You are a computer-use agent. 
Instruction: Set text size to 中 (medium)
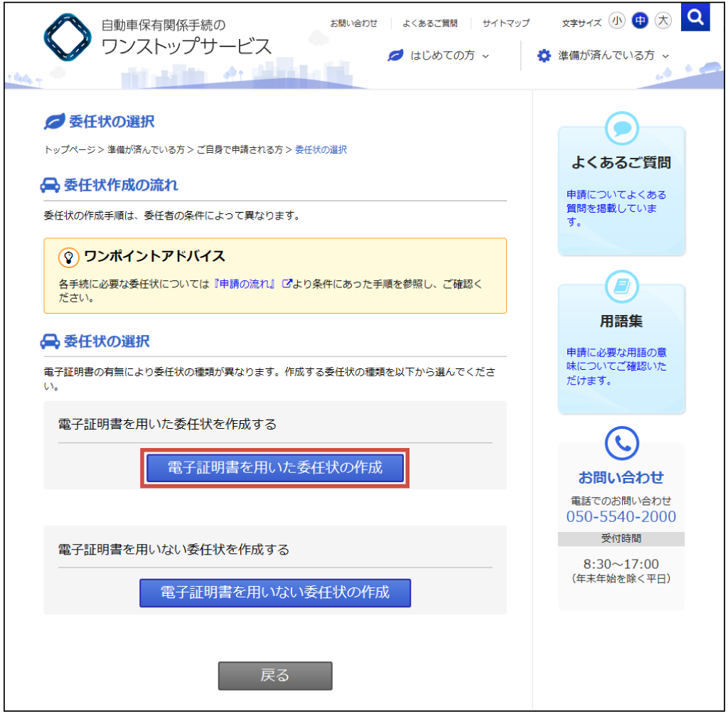(x=640, y=21)
